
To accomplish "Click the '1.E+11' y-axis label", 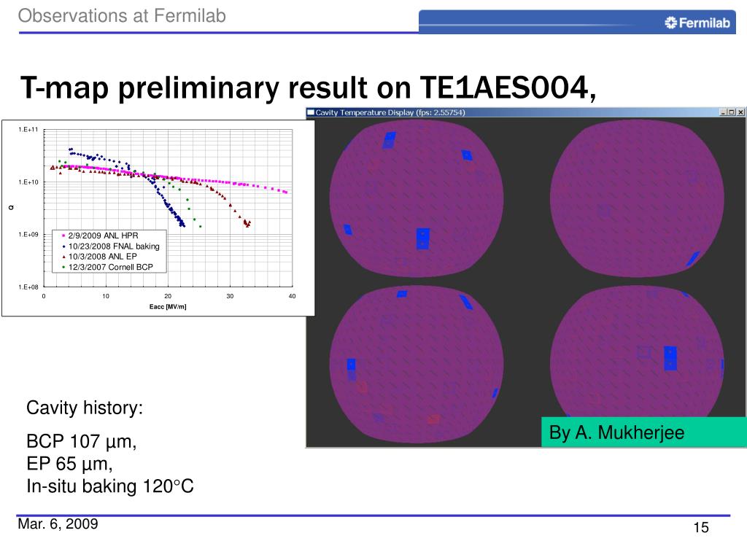I will [28, 130].
